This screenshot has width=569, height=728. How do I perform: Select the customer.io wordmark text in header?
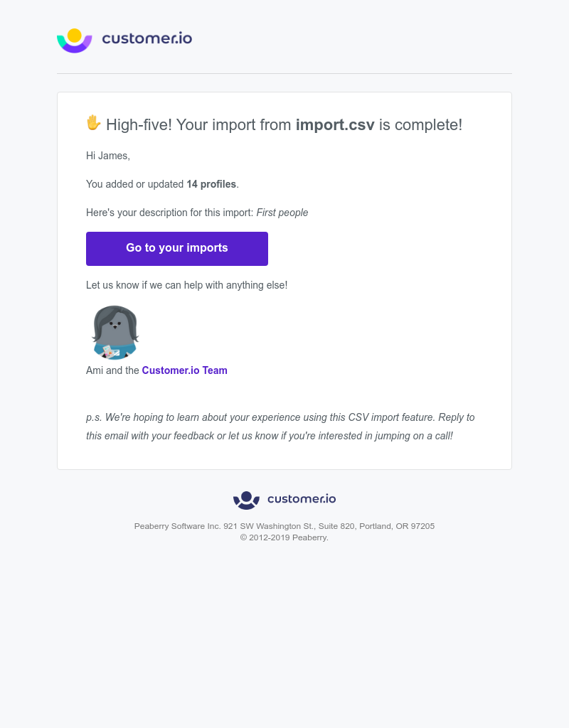tap(147, 40)
